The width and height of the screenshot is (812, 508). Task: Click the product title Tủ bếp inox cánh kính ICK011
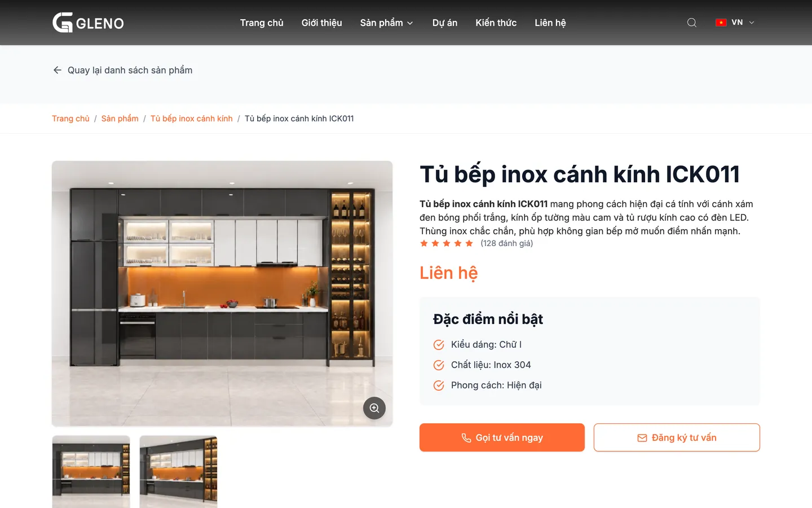click(x=580, y=174)
